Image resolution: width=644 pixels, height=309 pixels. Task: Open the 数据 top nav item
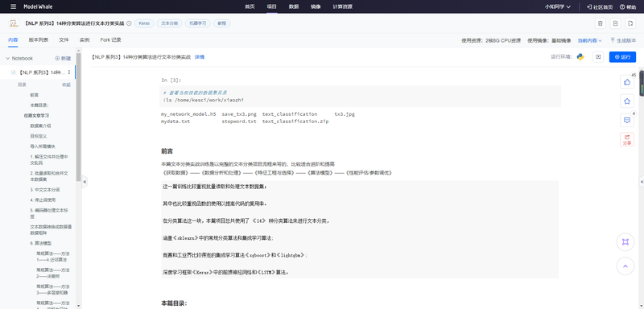(x=294, y=6)
